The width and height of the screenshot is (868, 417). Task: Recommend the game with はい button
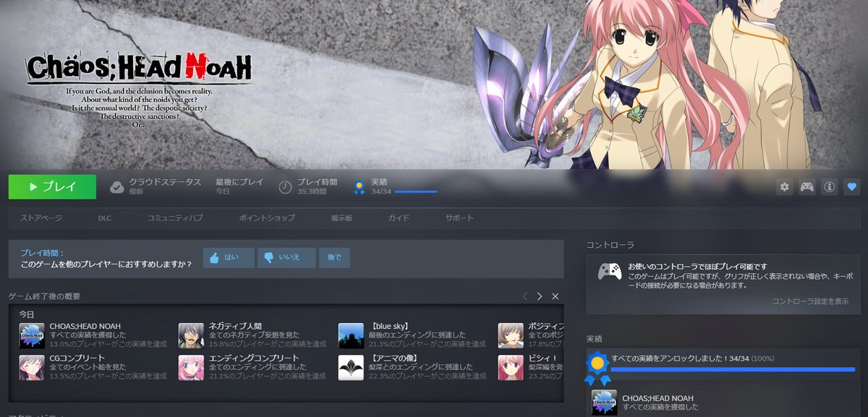[x=229, y=257]
